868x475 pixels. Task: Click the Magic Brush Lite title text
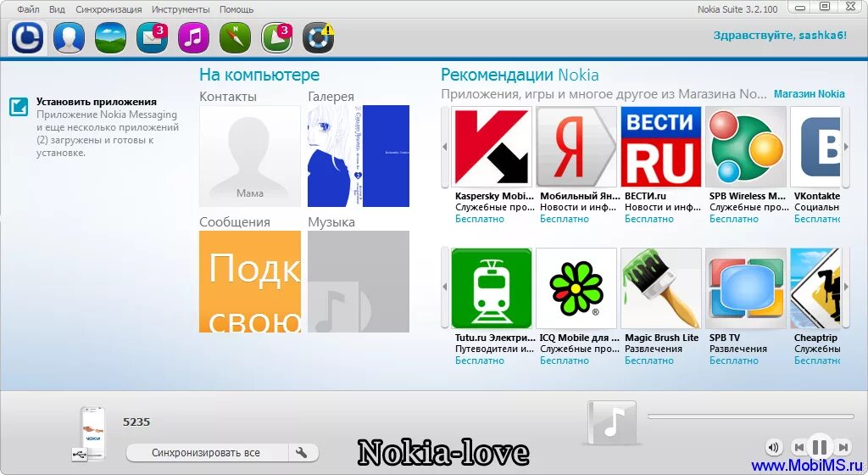[661, 338]
